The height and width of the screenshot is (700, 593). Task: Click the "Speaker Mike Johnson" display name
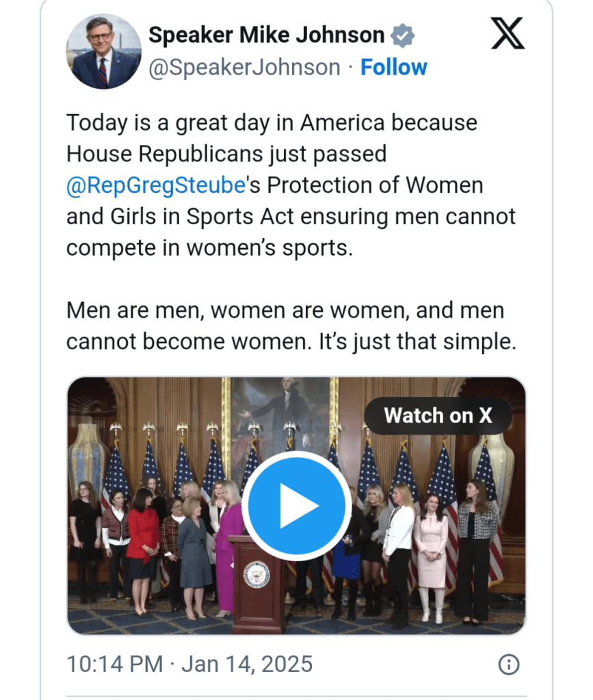(x=266, y=35)
